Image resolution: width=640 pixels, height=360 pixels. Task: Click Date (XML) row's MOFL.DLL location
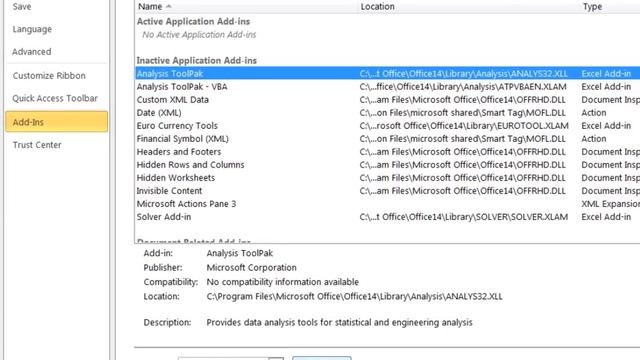463,113
